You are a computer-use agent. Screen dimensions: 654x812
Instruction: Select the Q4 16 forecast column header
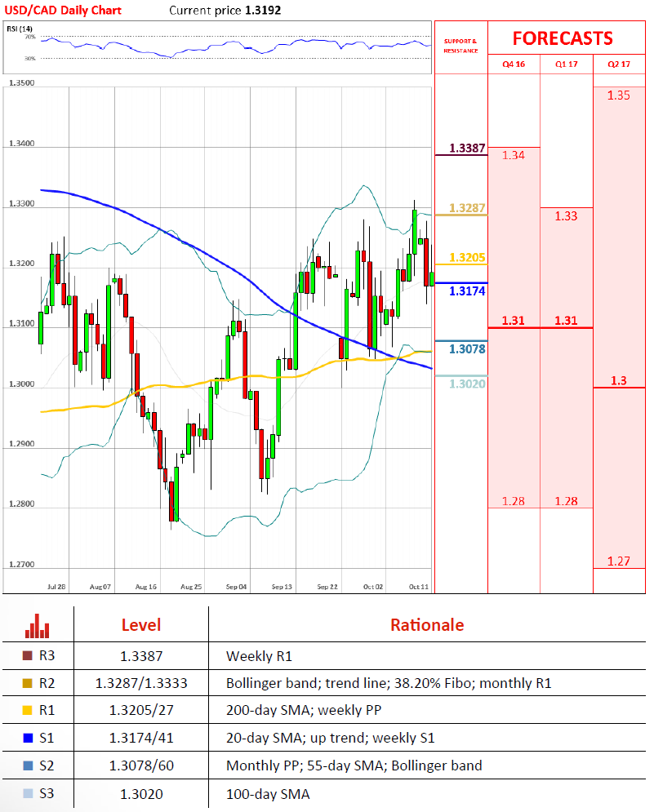click(x=514, y=64)
